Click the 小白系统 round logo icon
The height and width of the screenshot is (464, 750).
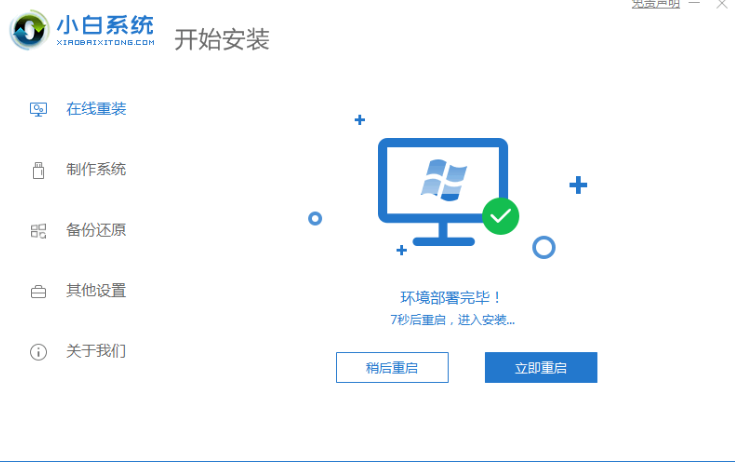click(x=29, y=30)
